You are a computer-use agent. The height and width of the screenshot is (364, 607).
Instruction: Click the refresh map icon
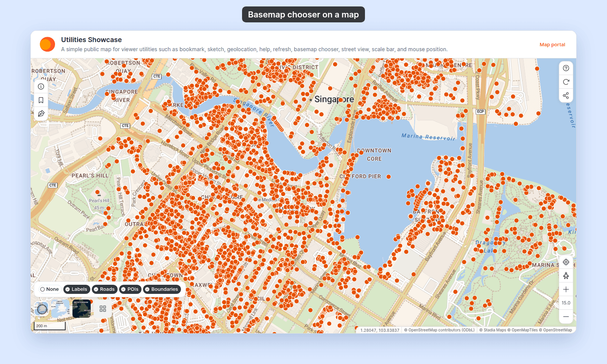click(566, 82)
